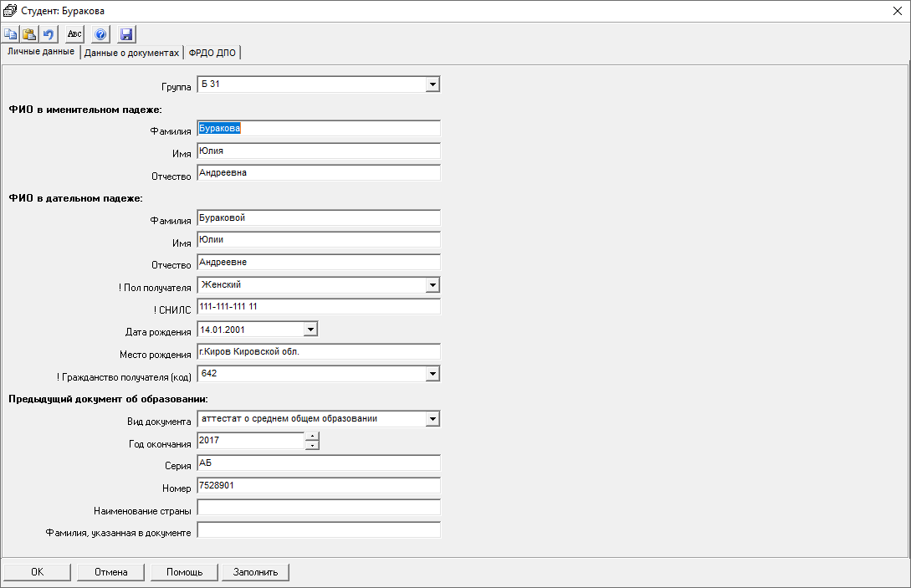The height and width of the screenshot is (588, 911).
Task: Click the nominative Отчество field with Андреевна
Action: [319, 172]
